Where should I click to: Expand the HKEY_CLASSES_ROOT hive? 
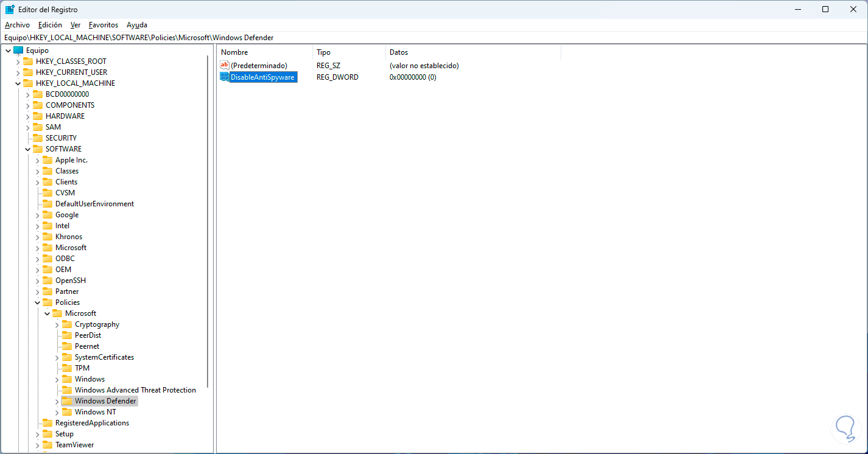coord(18,61)
